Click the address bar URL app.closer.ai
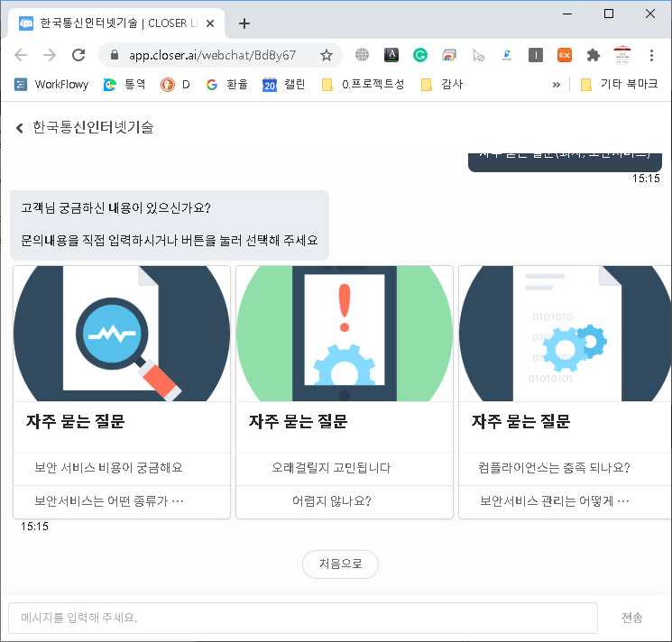The width and height of the screenshot is (672, 642). click(x=213, y=55)
